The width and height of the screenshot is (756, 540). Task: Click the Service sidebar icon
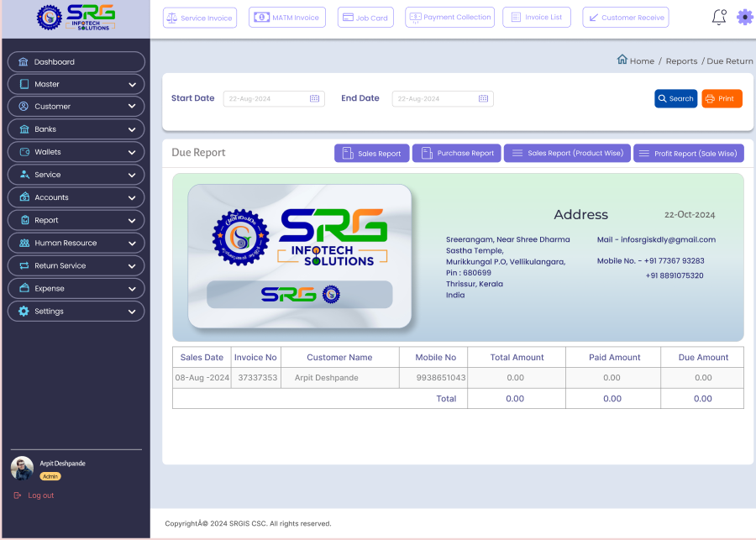[24, 175]
